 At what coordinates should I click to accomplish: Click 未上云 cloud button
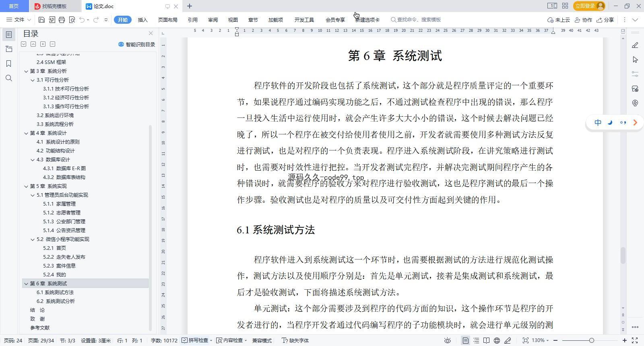(559, 20)
